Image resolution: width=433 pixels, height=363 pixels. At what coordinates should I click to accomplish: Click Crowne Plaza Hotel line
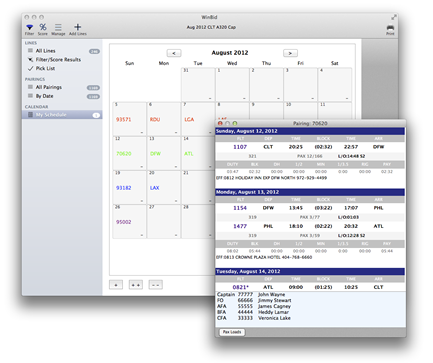click(x=264, y=257)
